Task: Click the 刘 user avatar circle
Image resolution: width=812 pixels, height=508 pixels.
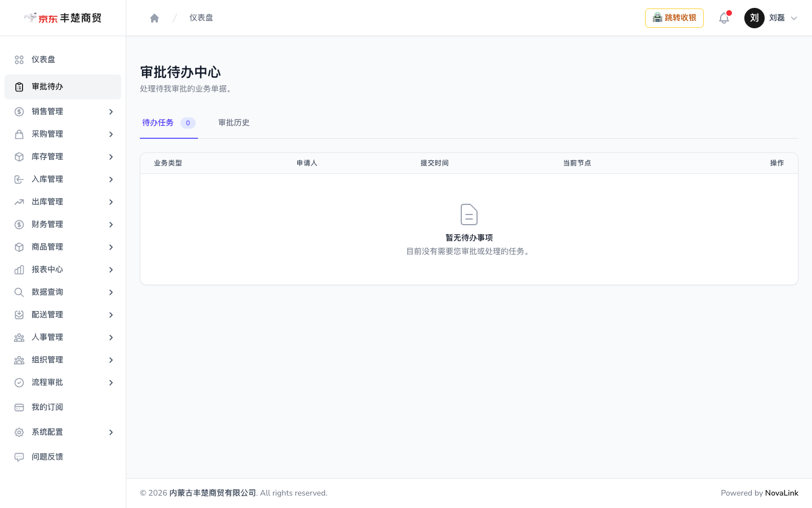Action: click(x=754, y=18)
